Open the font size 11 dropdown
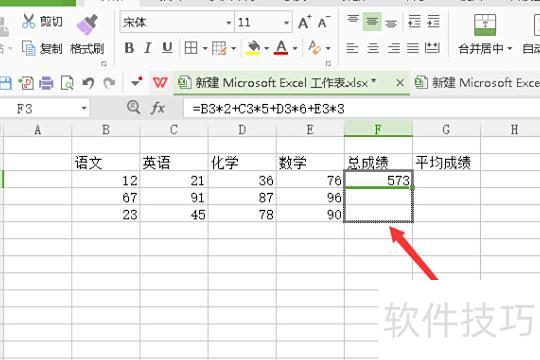Screen dimensions: 540x360 (286, 23)
